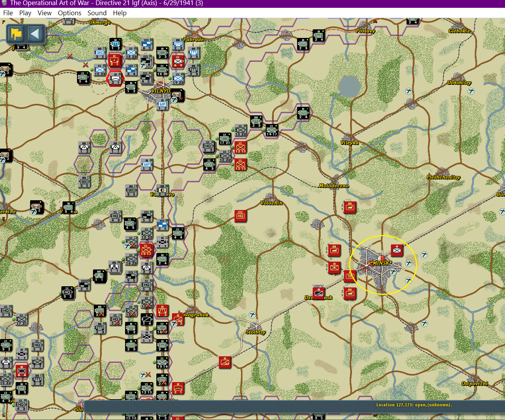Click the 'Location 127,173' status text
The height and width of the screenshot is (420, 505).
pyautogui.click(x=414, y=405)
